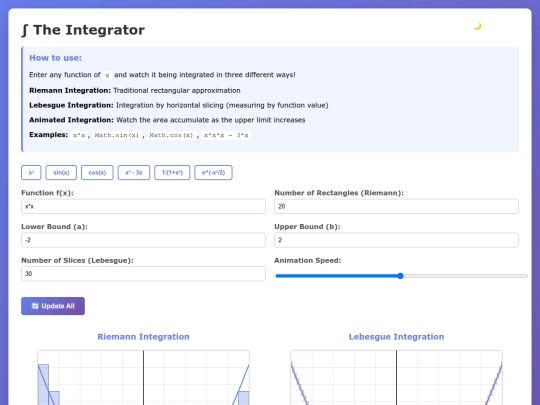
Task: Click the Math.sin(x) example code
Action: (x=117, y=135)
